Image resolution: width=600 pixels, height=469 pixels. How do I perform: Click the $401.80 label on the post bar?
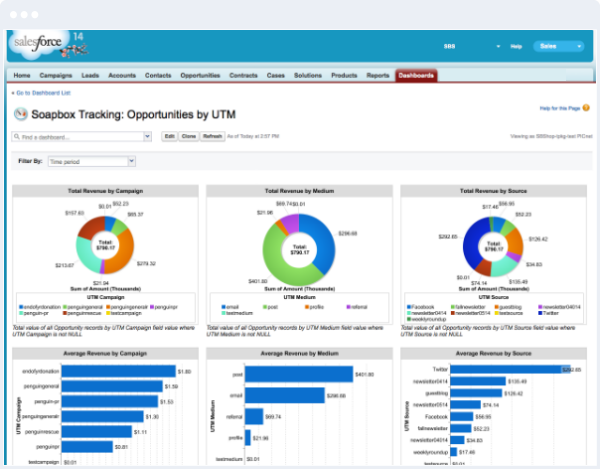coord(364,374)
